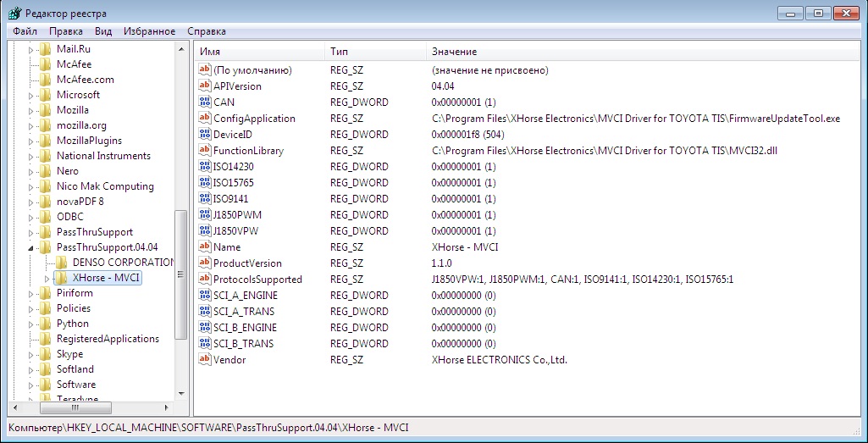Image resolution: width=868 pixels, height=443 pixels.
Task: Click the SCI_A_ENGINE DWORD icon
Action: pyautogui.click(x=205, y=295)
